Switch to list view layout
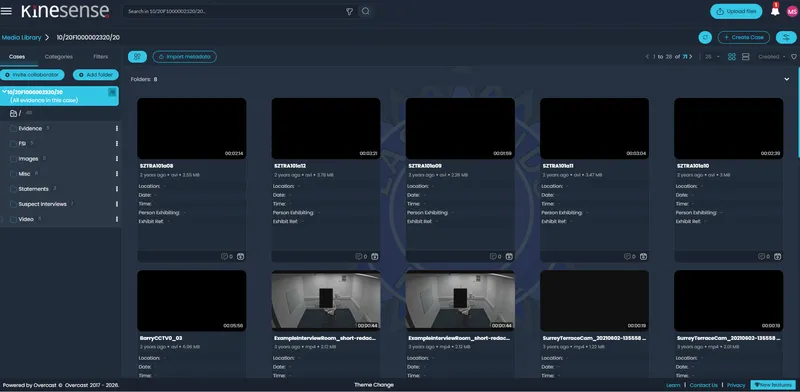Viewport: 800px width, 392px height. click(745, 57)
